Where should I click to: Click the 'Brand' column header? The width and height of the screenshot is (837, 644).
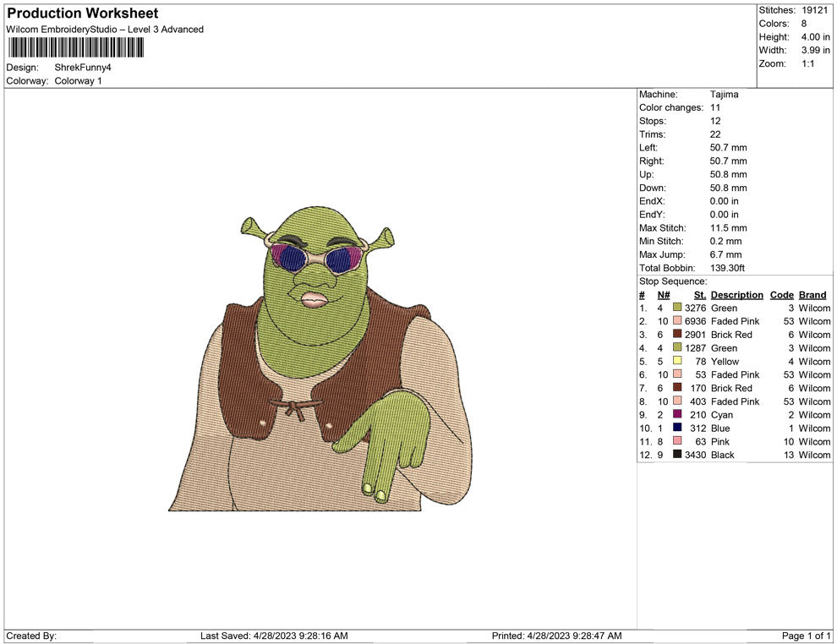pos(812,295)
